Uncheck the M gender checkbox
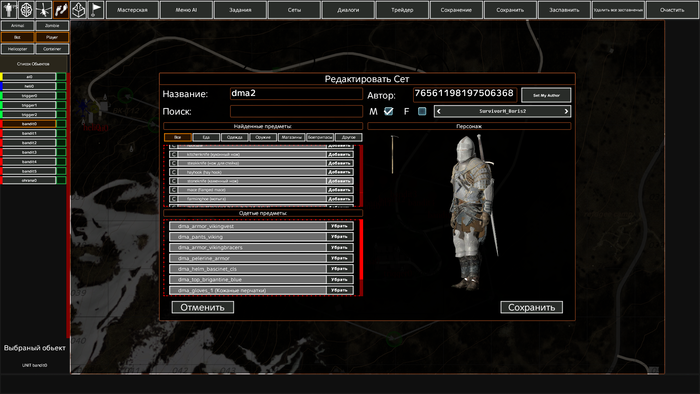This screenshot has height=394, width=700. [x=389, y=111]
